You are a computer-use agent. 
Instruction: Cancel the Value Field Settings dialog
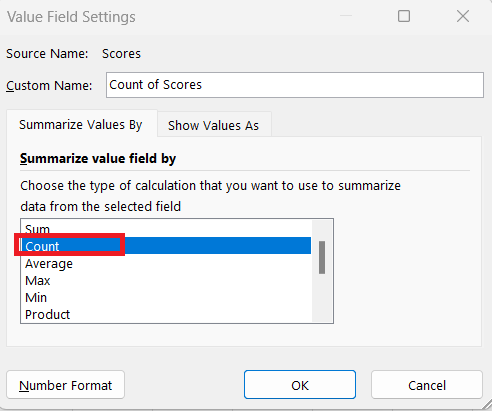tap(427, 385)
